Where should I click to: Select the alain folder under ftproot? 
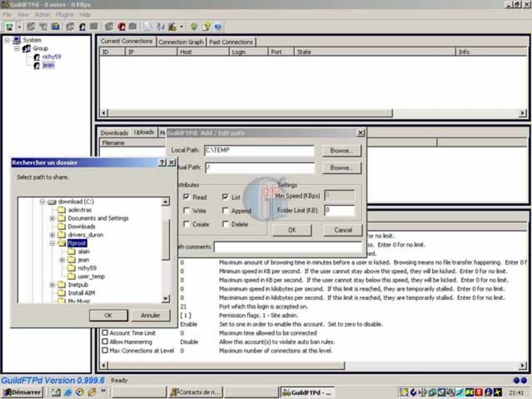84,251
